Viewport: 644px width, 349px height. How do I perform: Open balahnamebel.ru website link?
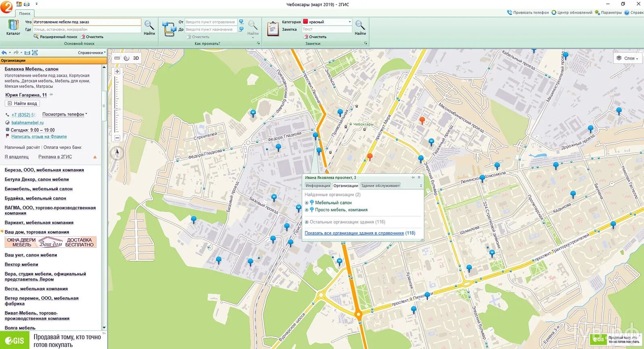[27, 123]
